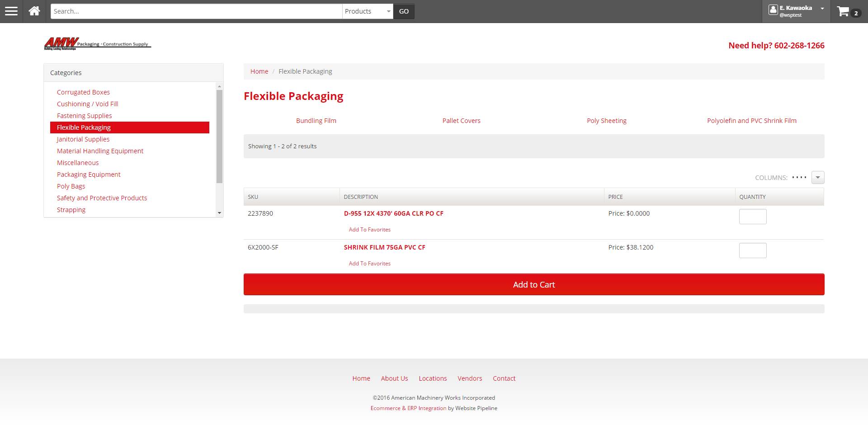
Task: Click Add to Cart
Action: pos(533,284)
